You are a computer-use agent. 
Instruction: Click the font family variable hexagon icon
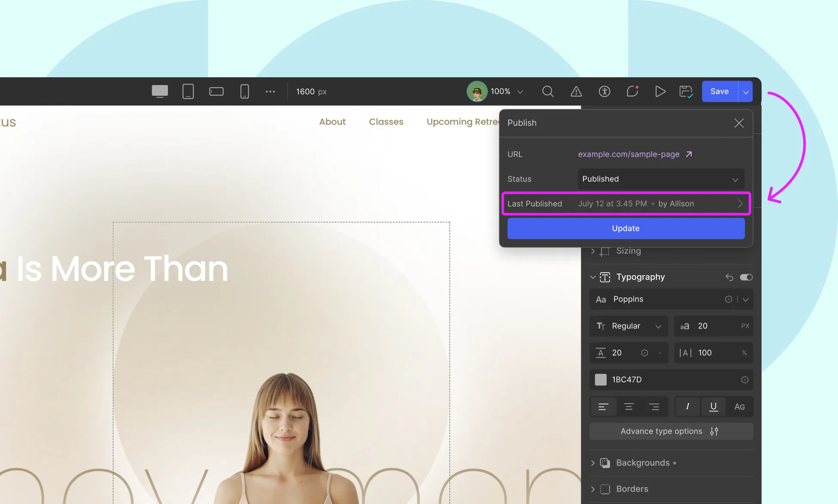(x=729, y=299)
